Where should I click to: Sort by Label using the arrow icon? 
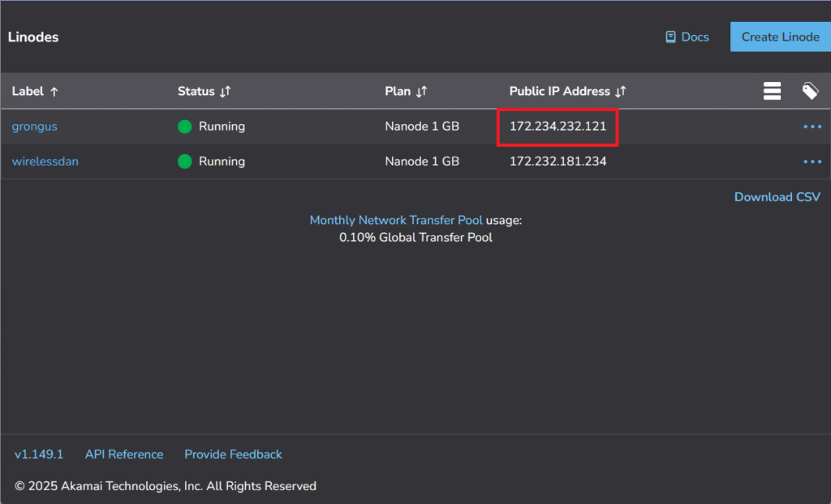pyautogui.click(x=54, y=92)
